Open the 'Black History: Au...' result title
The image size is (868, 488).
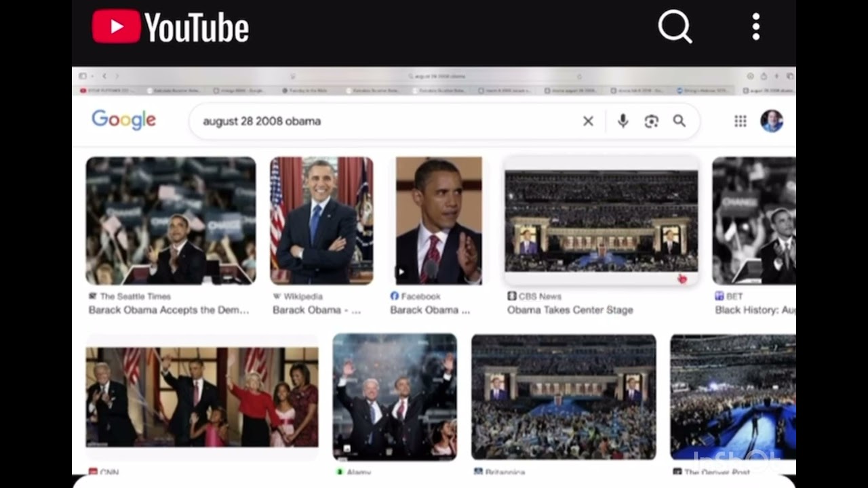[755, 310]
